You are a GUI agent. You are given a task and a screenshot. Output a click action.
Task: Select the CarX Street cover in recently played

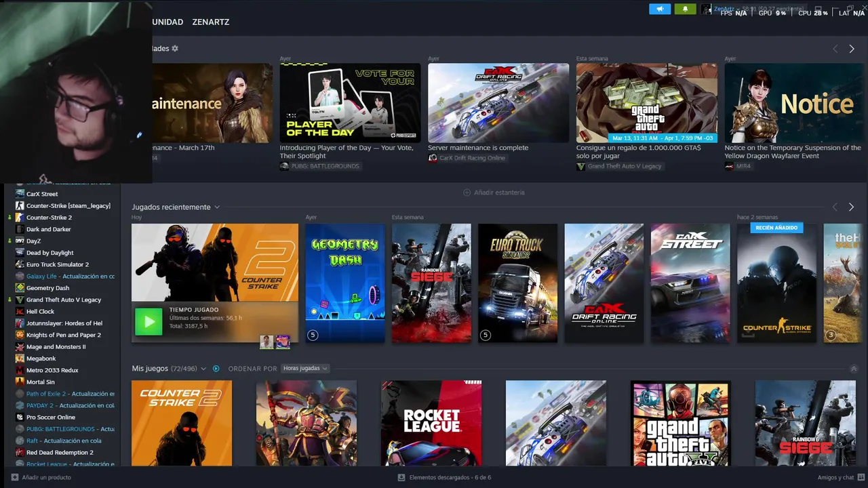(x=690, y=283)
